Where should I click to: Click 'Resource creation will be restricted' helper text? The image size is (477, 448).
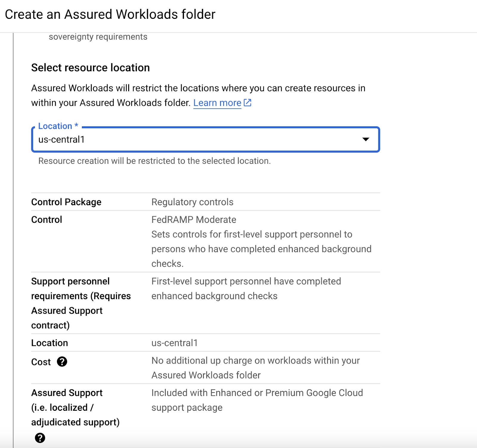coord(154,161)
